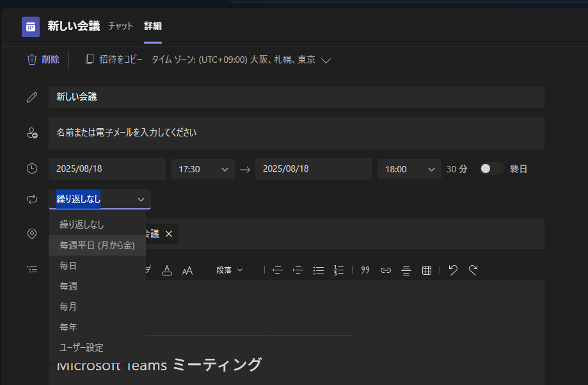Pick ユーザー設定 custom repeat option
This screenshot has height=385, width=588.
point(81,348)
